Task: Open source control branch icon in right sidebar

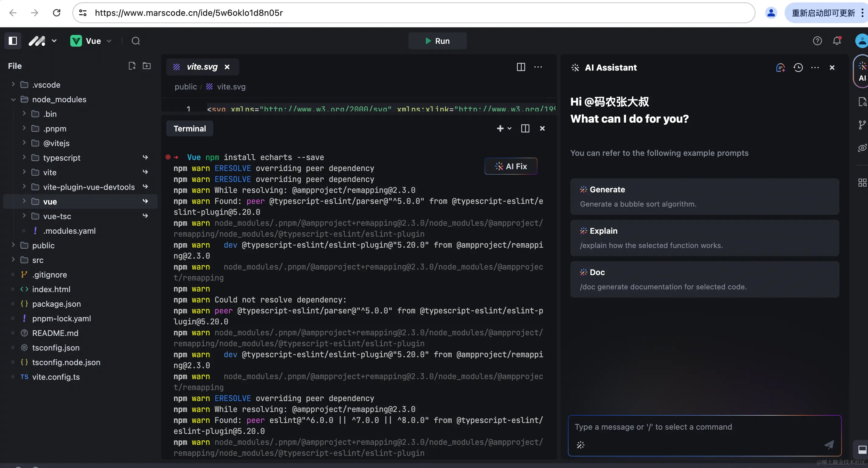Action: 862,125
